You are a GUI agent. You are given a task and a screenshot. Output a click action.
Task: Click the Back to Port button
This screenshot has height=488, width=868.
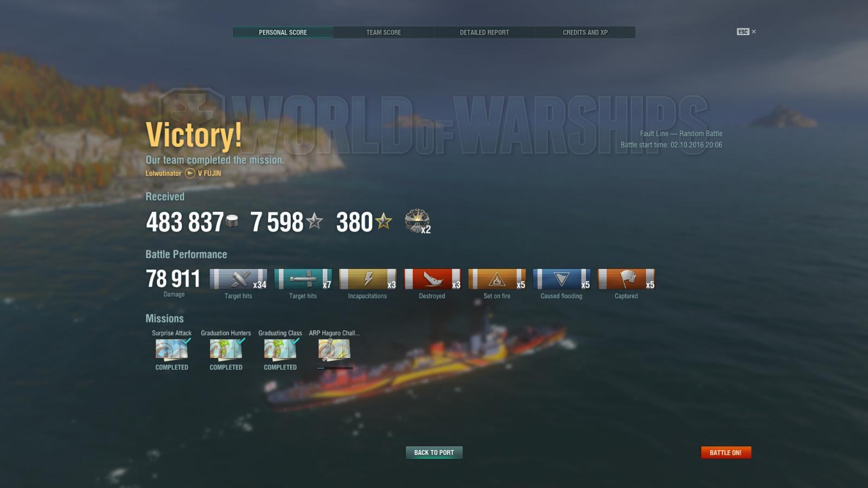(x=434, y=453)
